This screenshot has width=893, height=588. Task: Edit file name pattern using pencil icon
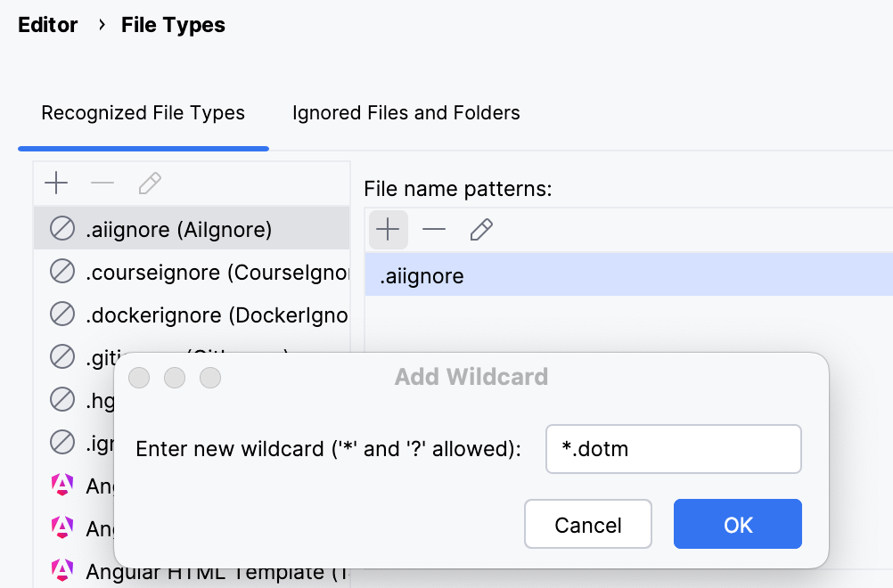click(x=480, y=229)
